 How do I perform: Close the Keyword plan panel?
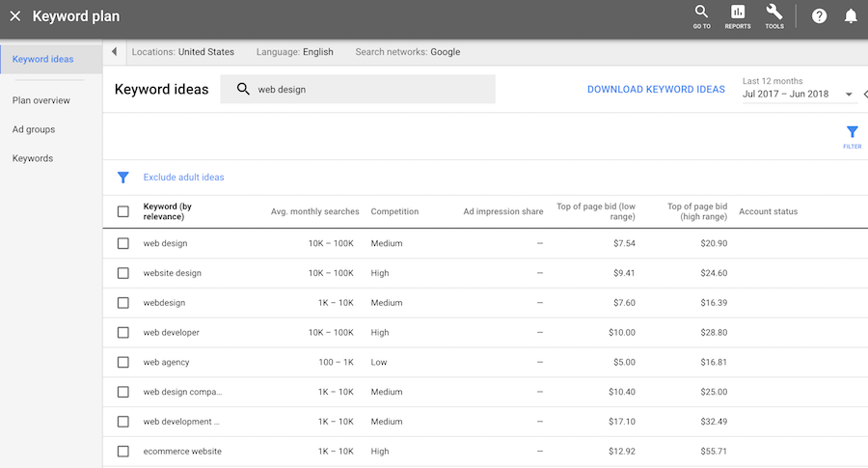click(14, 16)
